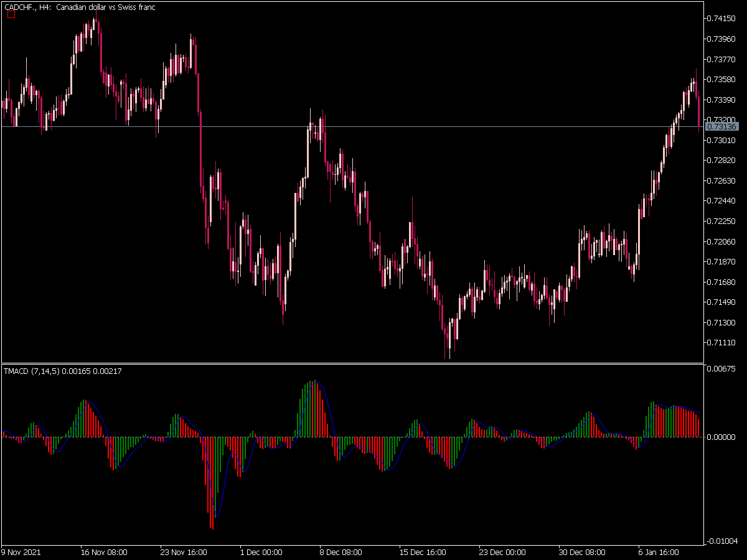Click the '30 Dec 08:00' time axis label
Viewport: 747px width, 560px height.
pyautogui.click(x=582, y=552)
